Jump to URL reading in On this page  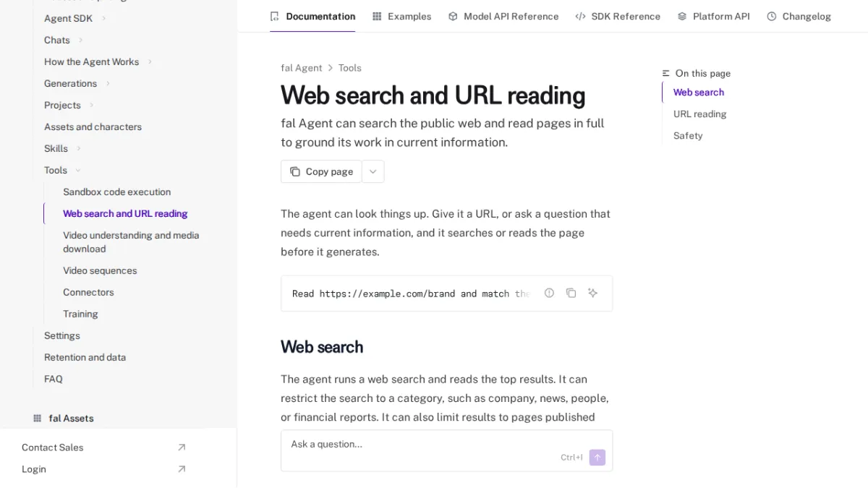coord(699,114)
